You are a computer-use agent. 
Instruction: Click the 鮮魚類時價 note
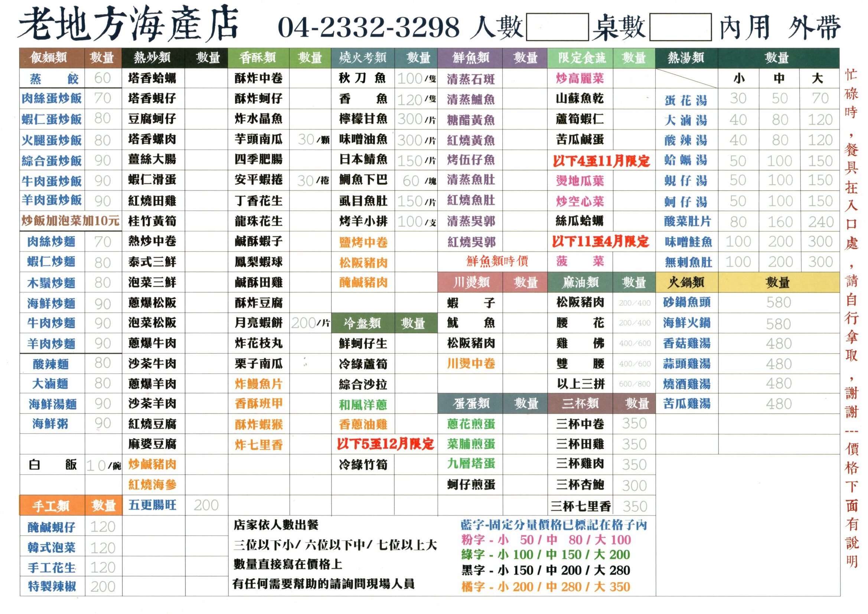coord(497,261)
